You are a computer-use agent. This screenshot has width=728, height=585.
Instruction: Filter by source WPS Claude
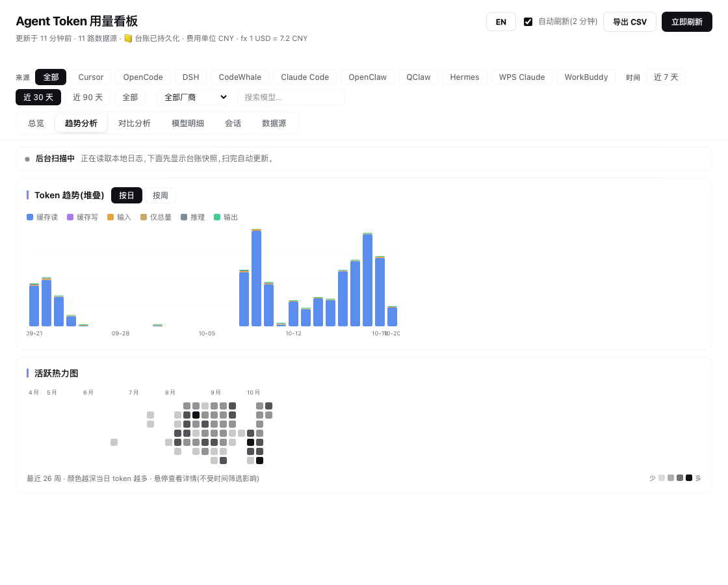(x=522, y=77)
